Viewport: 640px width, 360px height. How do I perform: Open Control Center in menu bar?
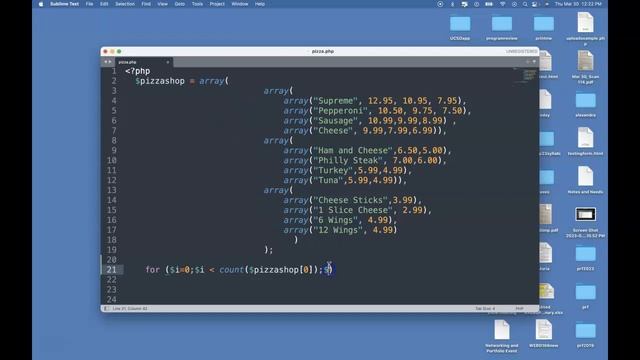tap(535, 4)
